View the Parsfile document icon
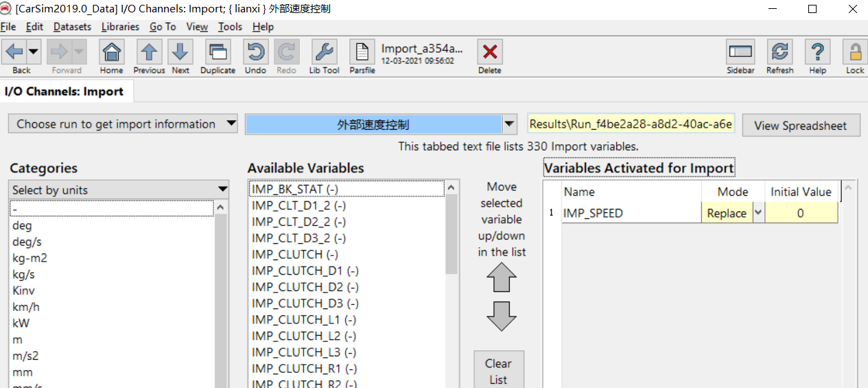 click(362, 52)
